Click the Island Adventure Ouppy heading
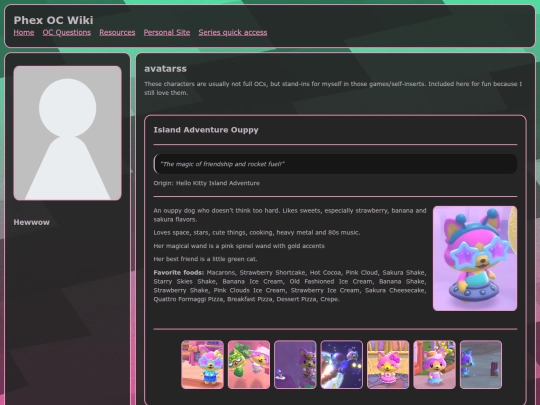 tap(206, 130)
